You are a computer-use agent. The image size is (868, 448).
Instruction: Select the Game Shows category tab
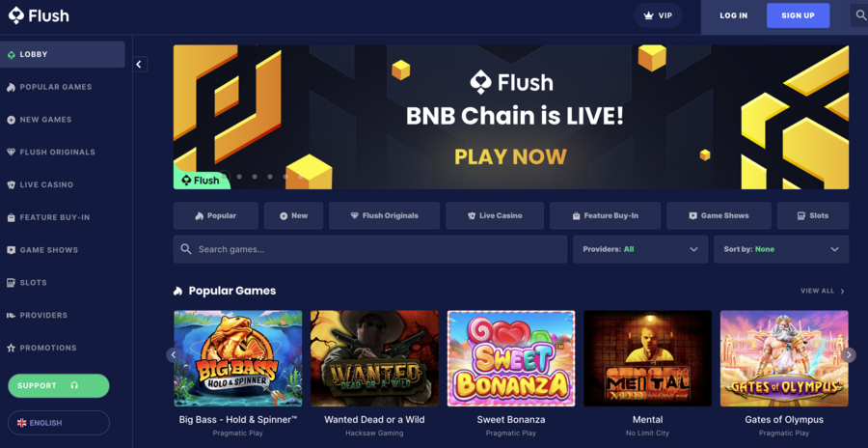point(719,215)
